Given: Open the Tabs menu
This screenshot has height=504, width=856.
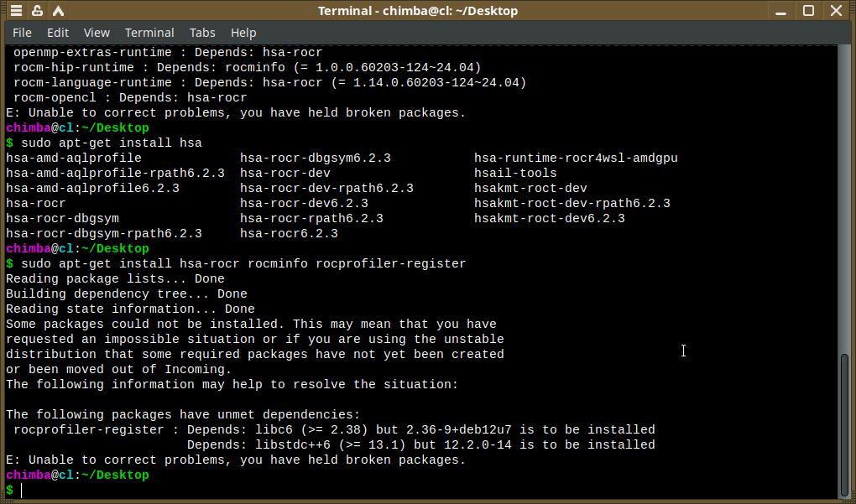Looking at the screenshot, I should (202, 33).
